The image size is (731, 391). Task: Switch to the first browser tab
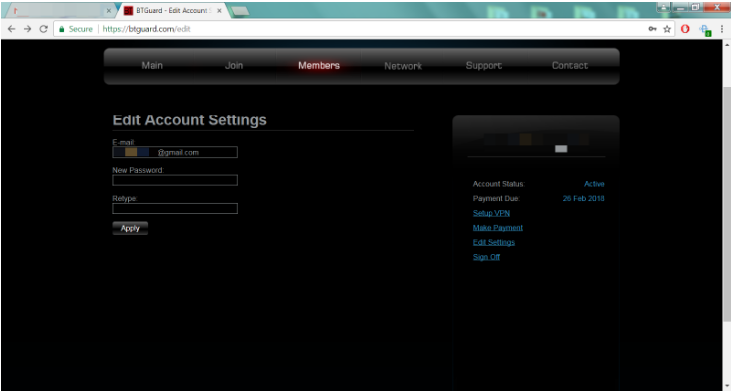point(61,10)
